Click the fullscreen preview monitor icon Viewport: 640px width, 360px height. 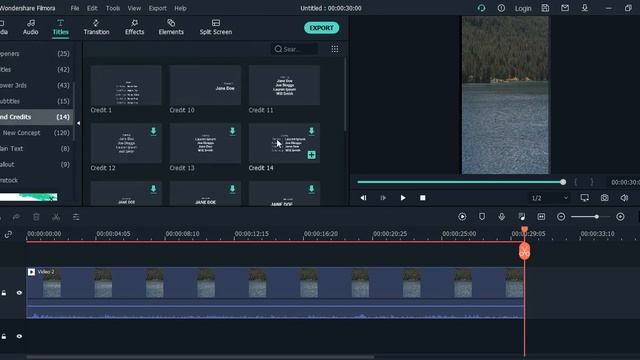[584, 198]
